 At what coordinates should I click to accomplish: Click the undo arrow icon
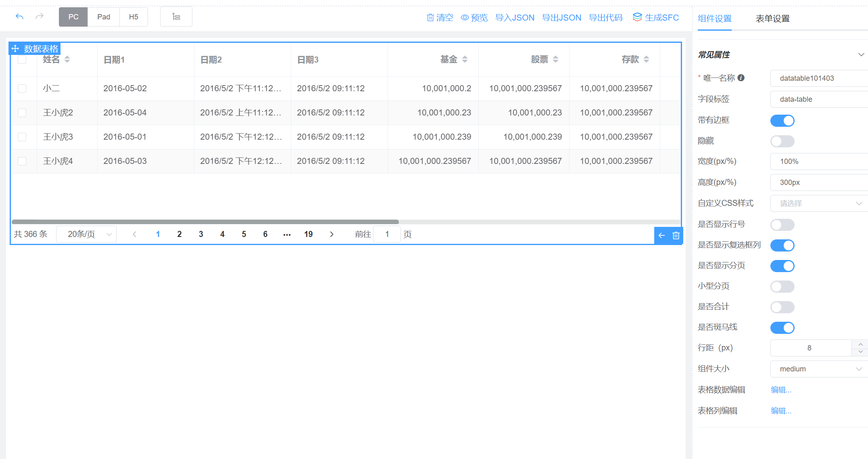tap(19, 17)
